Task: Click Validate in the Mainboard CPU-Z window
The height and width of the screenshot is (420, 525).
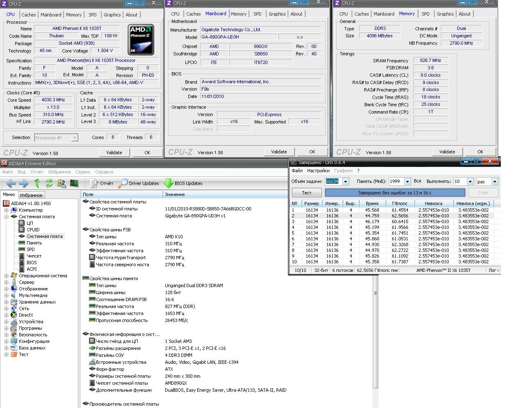Action: (x=279, y=152)
